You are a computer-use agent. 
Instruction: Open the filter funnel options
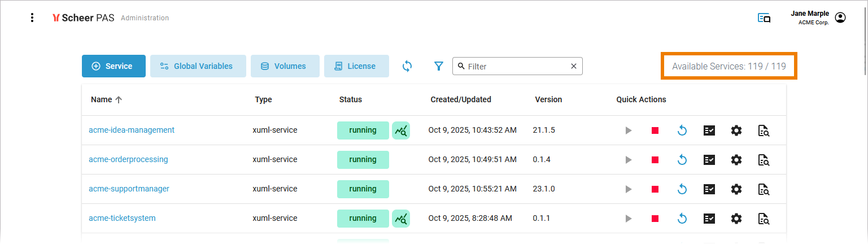click(x=438, y=66)
